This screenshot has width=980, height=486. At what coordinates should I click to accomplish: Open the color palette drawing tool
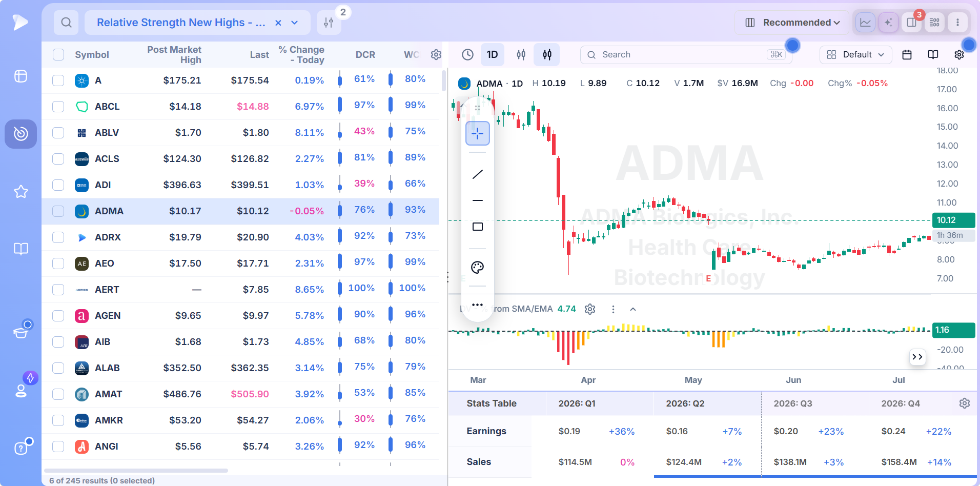(477, 267)
